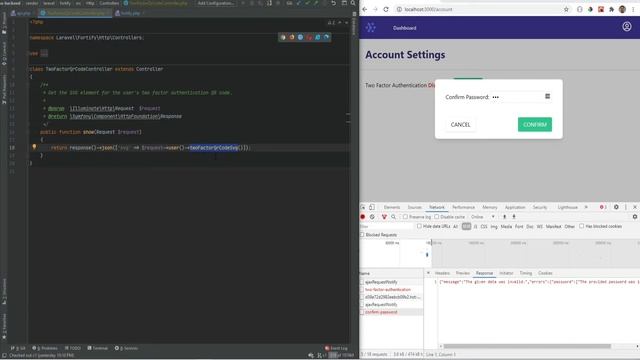Click CANCEL in the confirm password dialog
The width and height of the screenshot is (640, 360).
[460, 124]
